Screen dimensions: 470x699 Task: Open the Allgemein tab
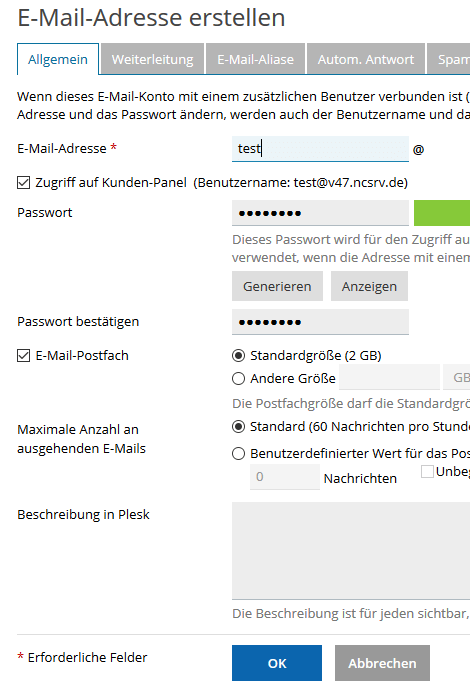[58, 59]
